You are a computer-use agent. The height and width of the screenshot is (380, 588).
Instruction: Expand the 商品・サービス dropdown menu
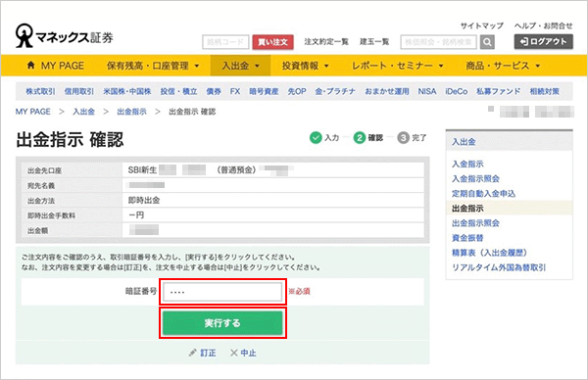(503, 66)
